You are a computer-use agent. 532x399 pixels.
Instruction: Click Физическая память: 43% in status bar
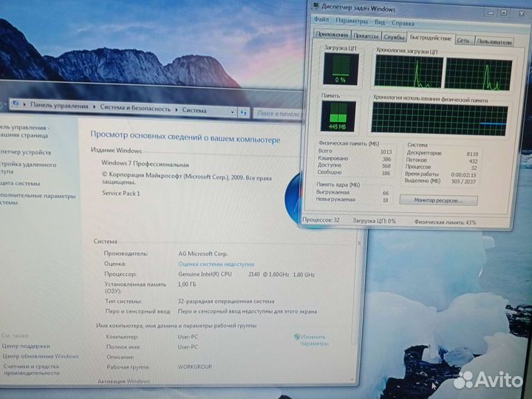[445, 222]
